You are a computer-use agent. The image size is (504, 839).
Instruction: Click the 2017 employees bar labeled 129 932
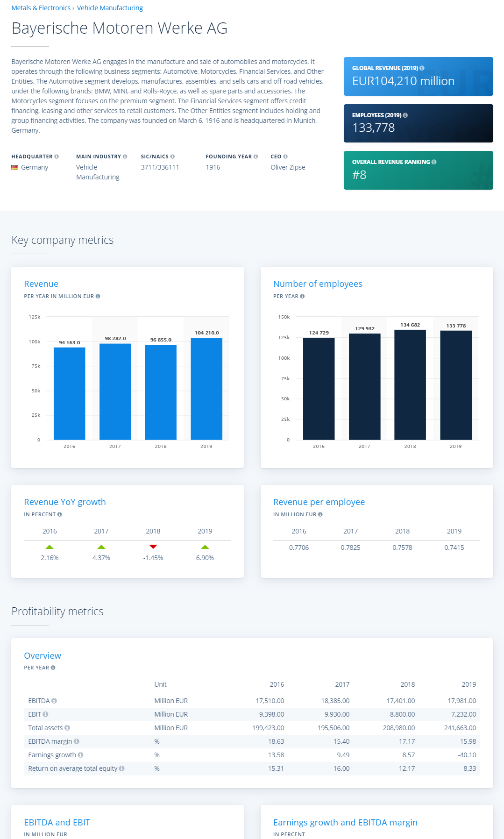coord(365,386)
